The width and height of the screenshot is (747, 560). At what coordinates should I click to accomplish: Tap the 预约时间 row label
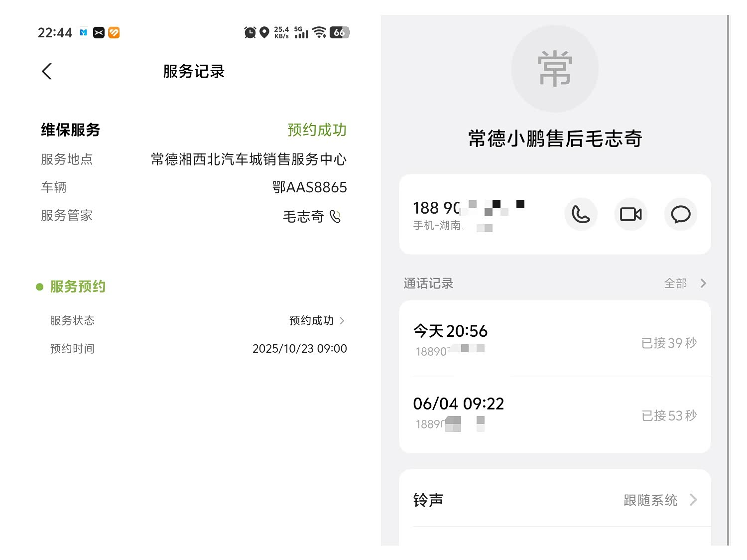(72, 349)
